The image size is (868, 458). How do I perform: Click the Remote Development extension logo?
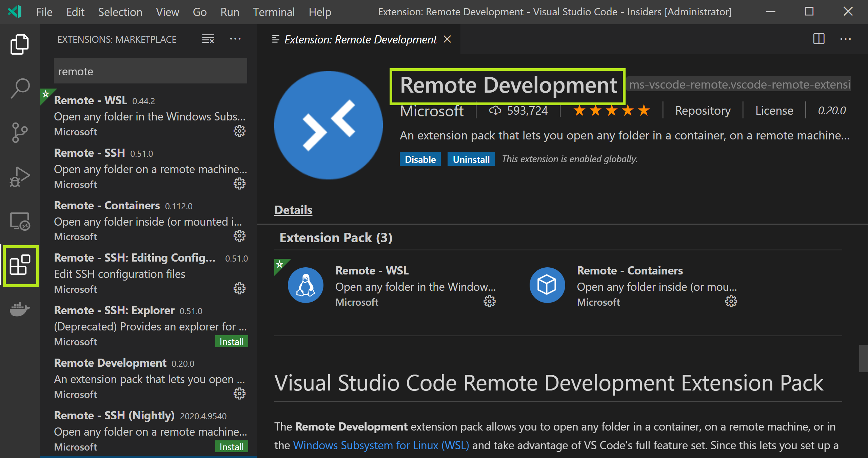coord(329,125)
